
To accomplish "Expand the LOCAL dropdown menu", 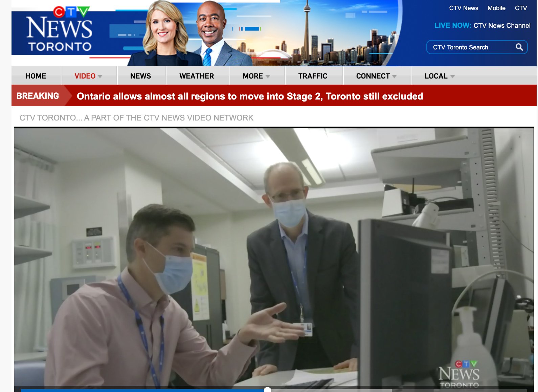I will click(x=439, y=76).
